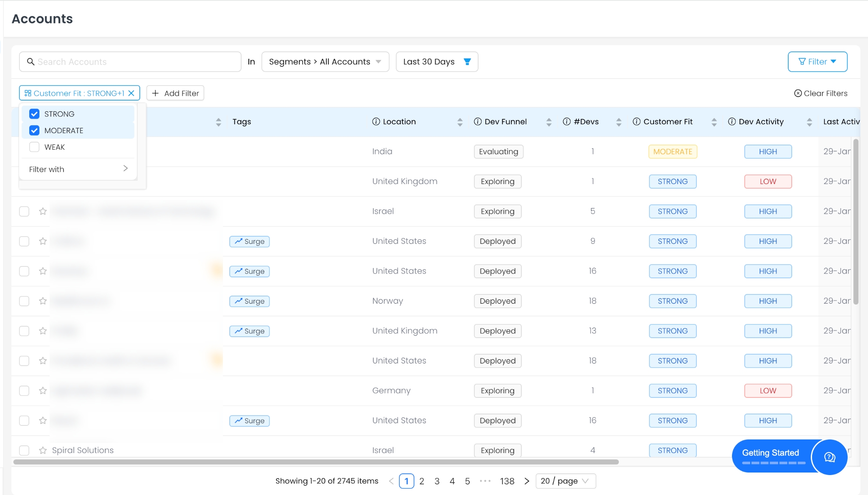
Task: Click the Add Filter button
Action: pyautogui.click(x=175, y=93)
